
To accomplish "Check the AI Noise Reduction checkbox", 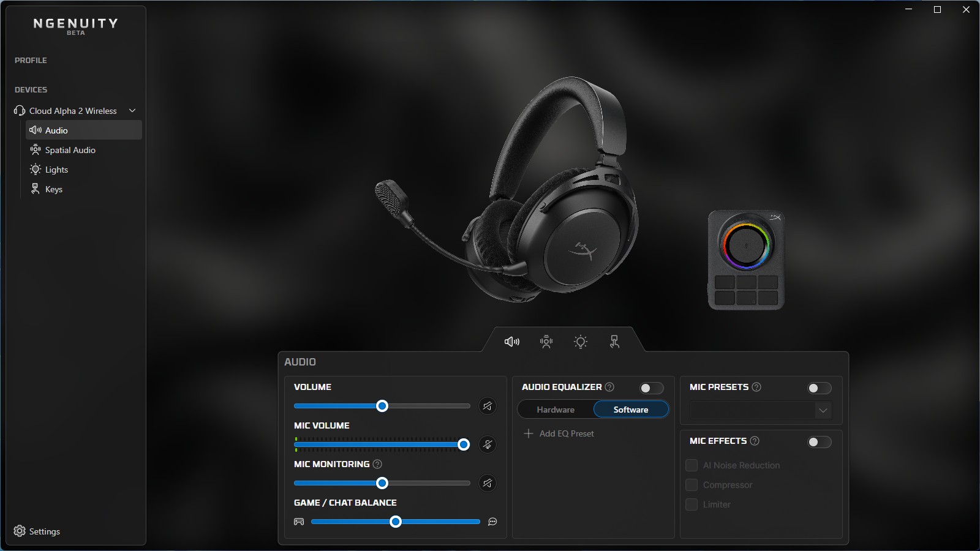I will [x=692, y=465].
